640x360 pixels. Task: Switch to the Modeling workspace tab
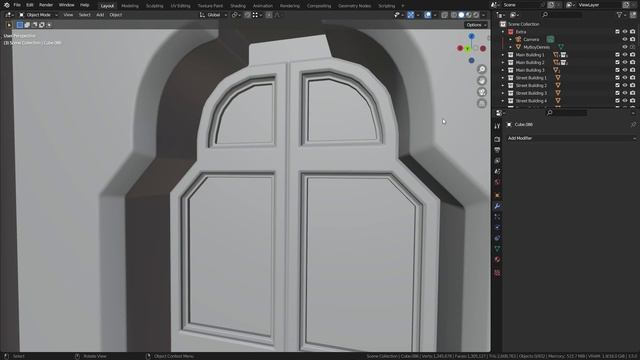click(130, 6)
